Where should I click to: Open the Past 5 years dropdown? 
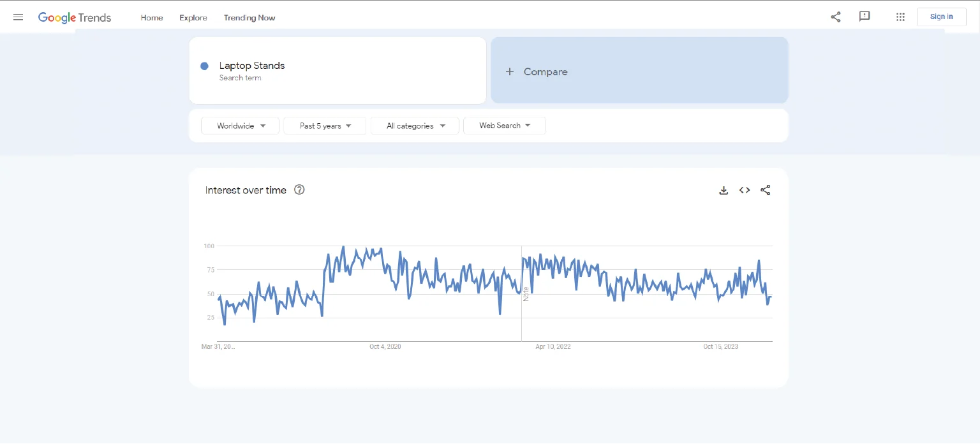(325, 126)
